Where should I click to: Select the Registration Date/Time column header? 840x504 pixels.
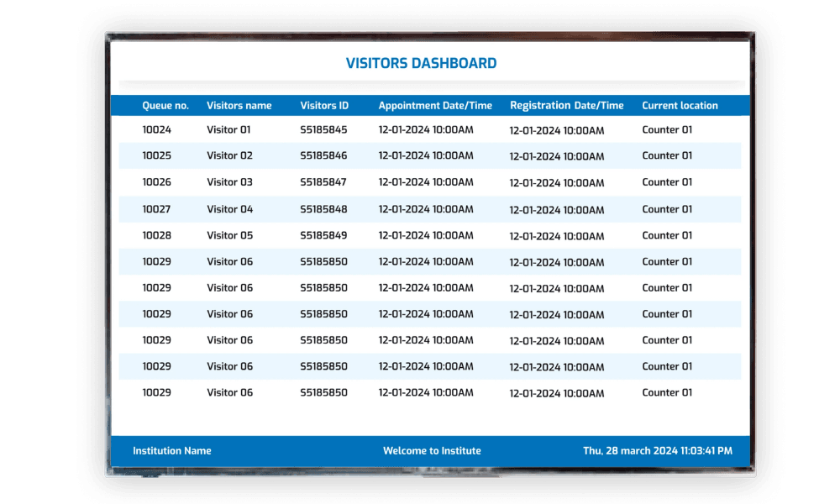[x=566, y=106]
